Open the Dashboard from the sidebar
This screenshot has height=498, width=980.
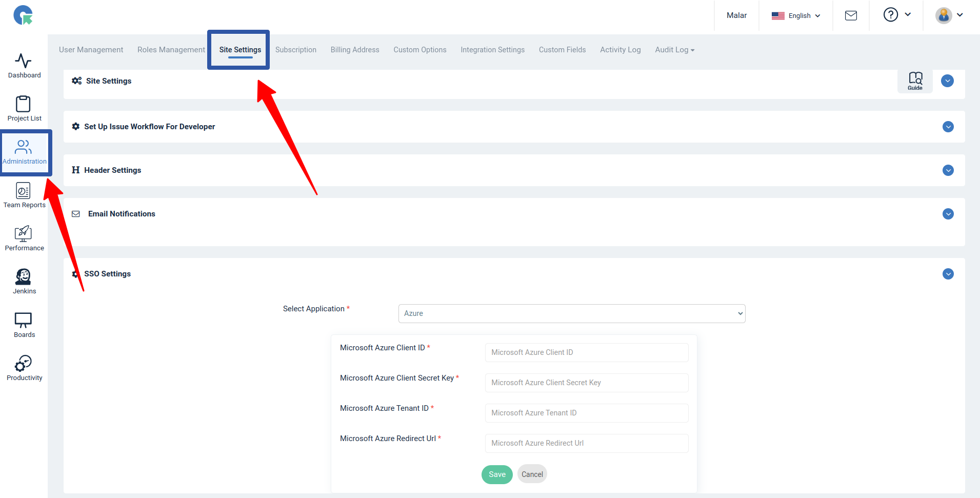click(x=24, y=66)
